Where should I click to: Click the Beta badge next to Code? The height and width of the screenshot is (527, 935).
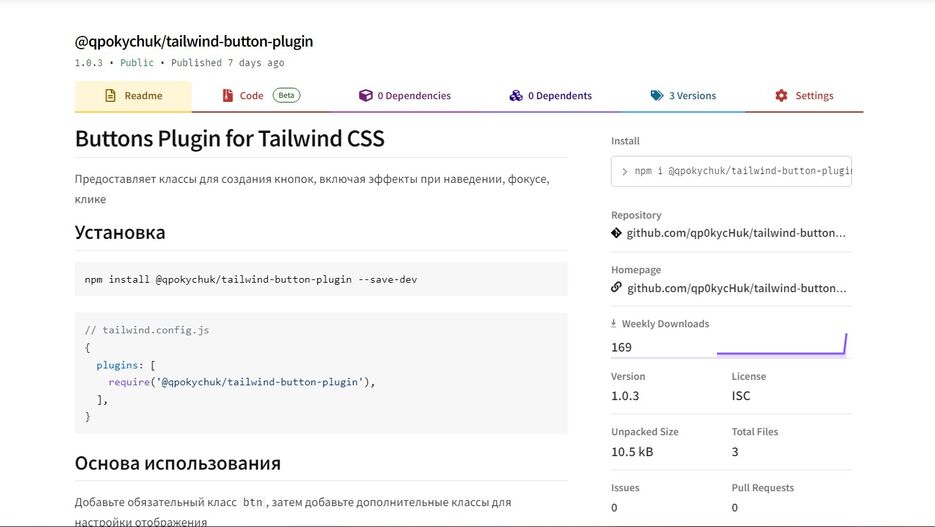(286, 95)
